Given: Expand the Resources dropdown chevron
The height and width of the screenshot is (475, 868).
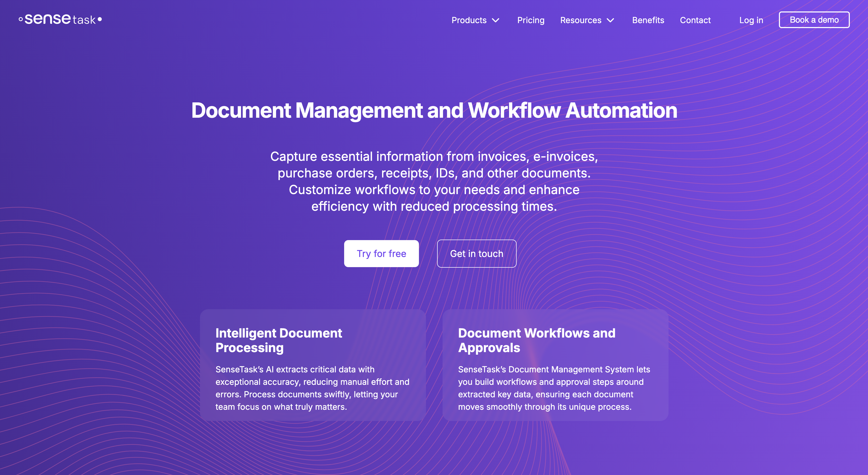Looking at the screenshot, I should click(x=610, y=20).
